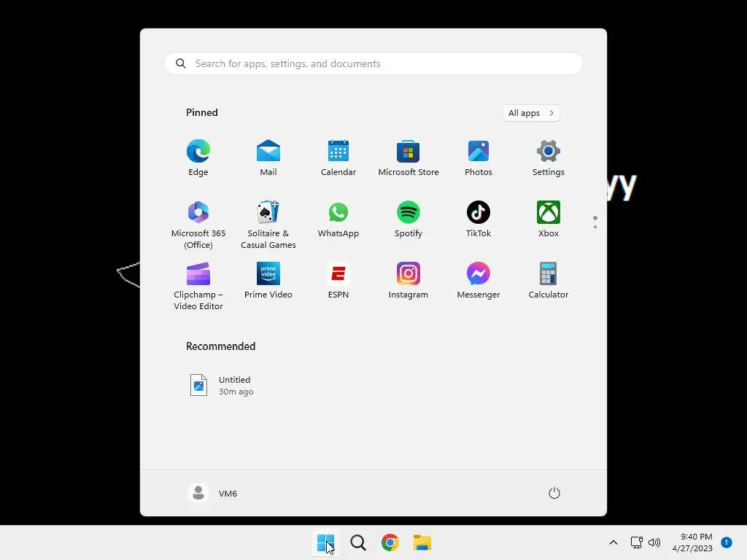Image resolution: width=747 pixels, height=560 pixels.
Task: Open the Calendar app
Action: click(338, 158)
